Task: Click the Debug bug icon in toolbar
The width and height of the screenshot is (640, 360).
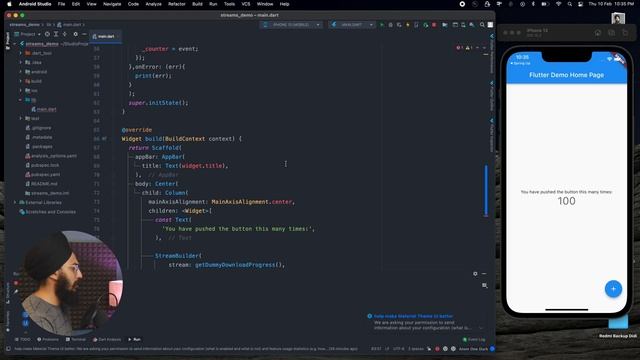Action: coord(391,25)
